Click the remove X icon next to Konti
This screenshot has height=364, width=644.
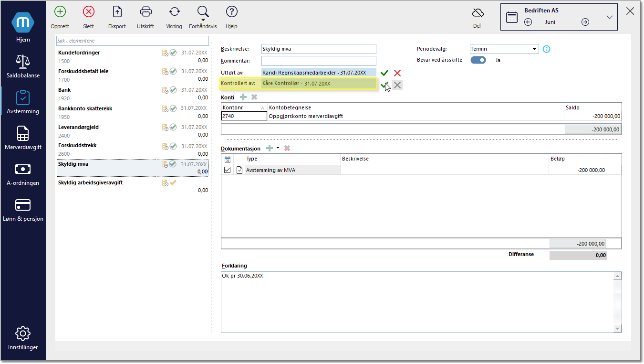(254, 97)
